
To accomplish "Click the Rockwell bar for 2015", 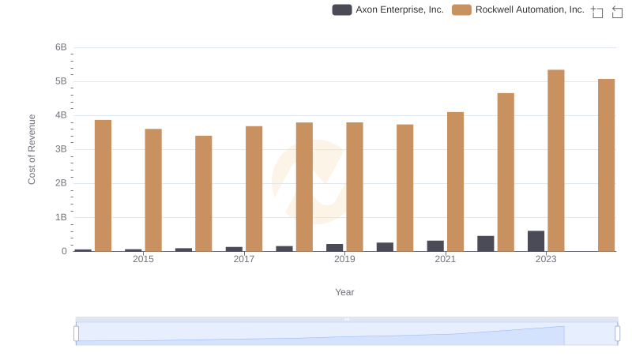I will pos(153,190).
